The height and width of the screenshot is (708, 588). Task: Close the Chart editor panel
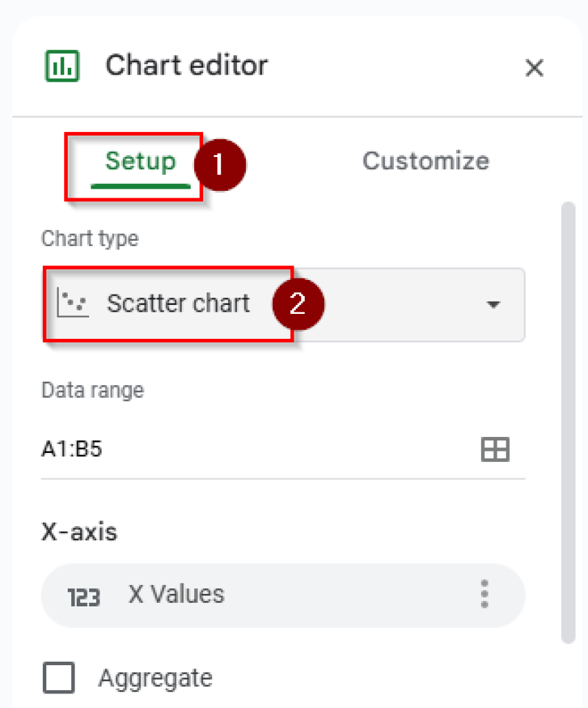coord(534,68)
